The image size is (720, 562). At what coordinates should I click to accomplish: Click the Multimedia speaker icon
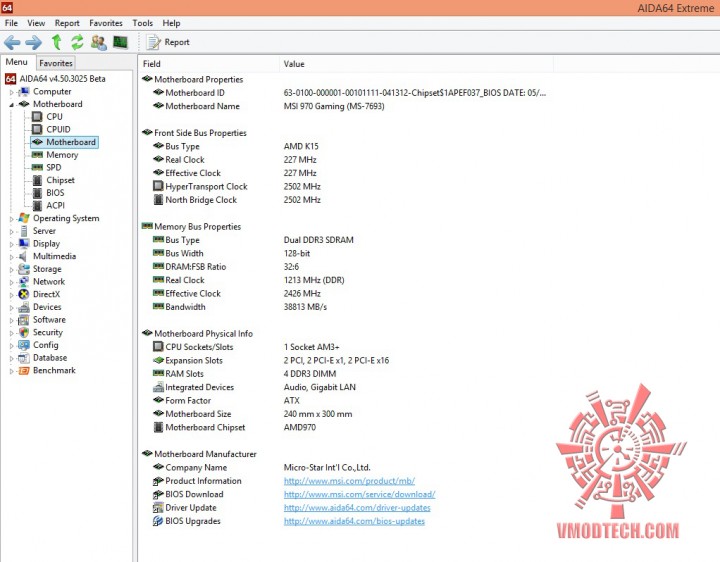23,256
